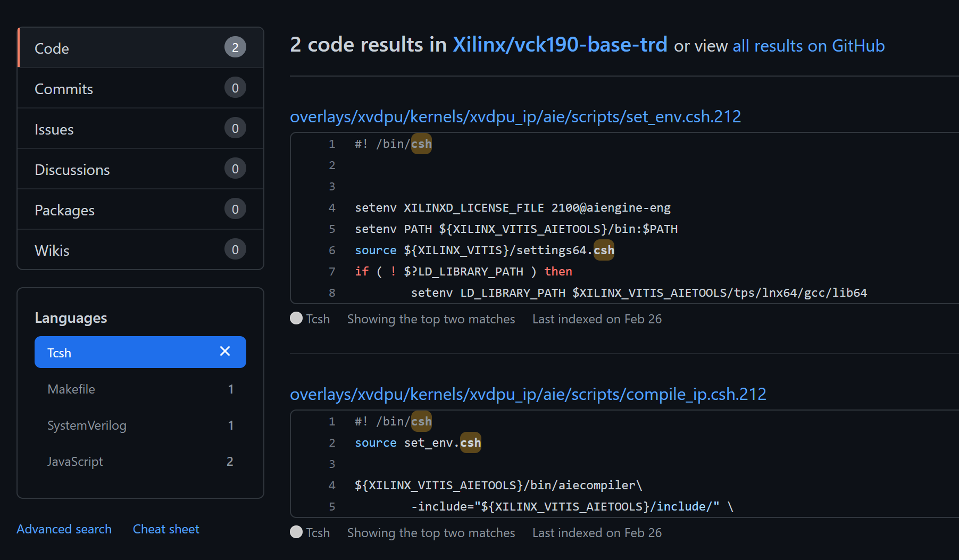Click 'source set_env.csh' code line
959x560 pixels.
pos(418,442)
